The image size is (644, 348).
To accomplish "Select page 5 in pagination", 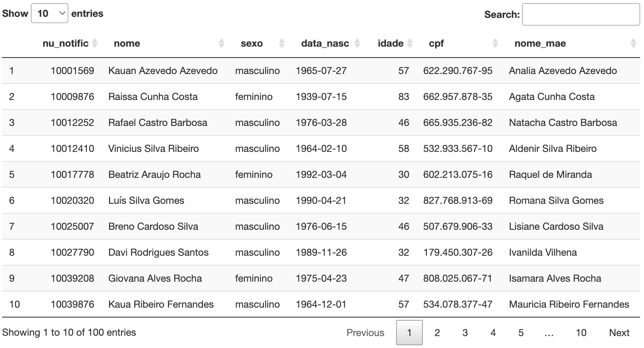I will coord(521,333).
